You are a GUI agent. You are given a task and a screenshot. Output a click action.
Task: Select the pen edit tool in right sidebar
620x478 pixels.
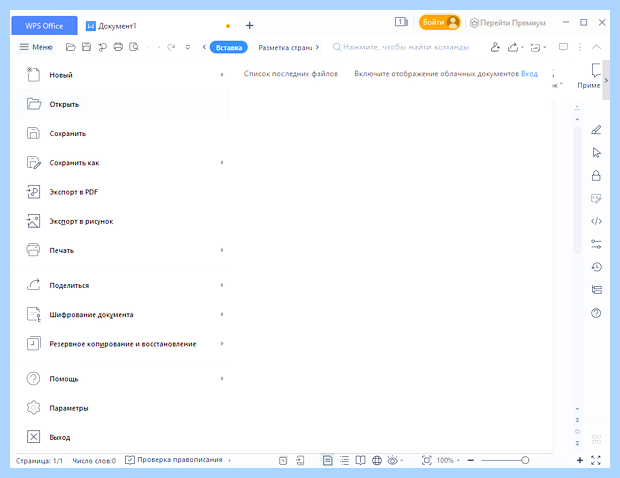(x=596, y=130)
